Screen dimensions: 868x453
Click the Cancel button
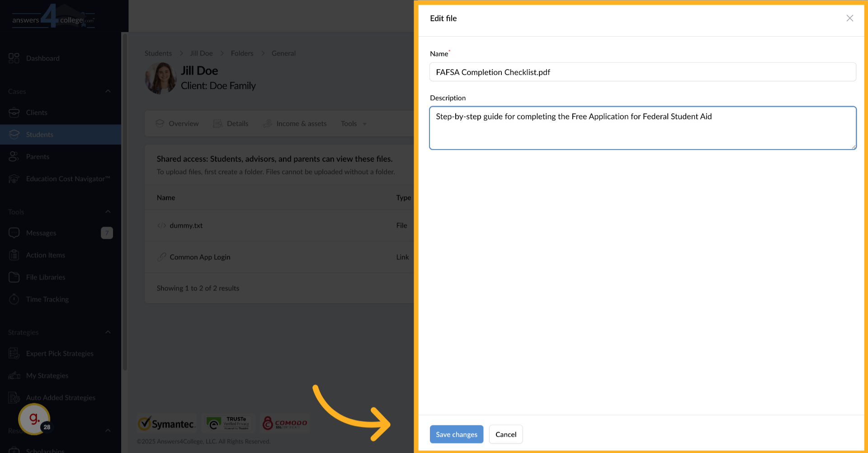coord(505,434)
